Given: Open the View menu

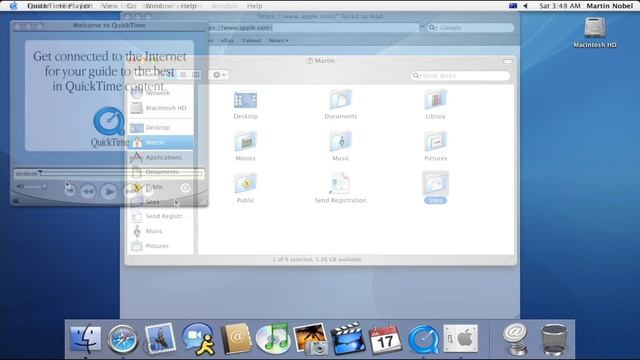Looking at the screenshot, I should [x=109, y=6].
